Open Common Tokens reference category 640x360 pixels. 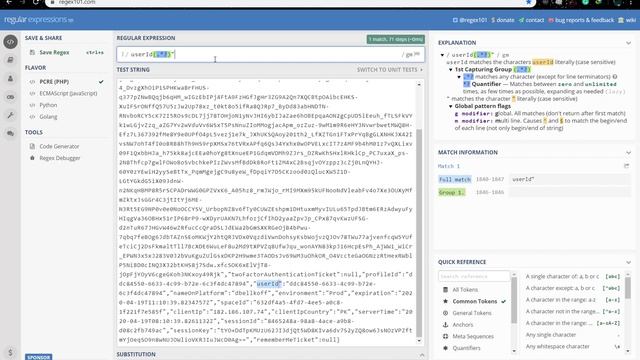coord(474,301)
